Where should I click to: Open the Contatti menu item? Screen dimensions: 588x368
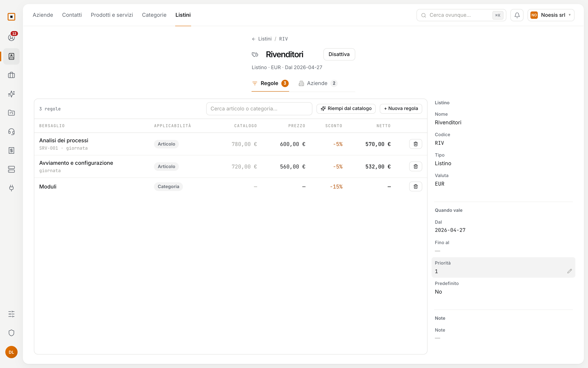pyautogui.click(x=72, y=15)
